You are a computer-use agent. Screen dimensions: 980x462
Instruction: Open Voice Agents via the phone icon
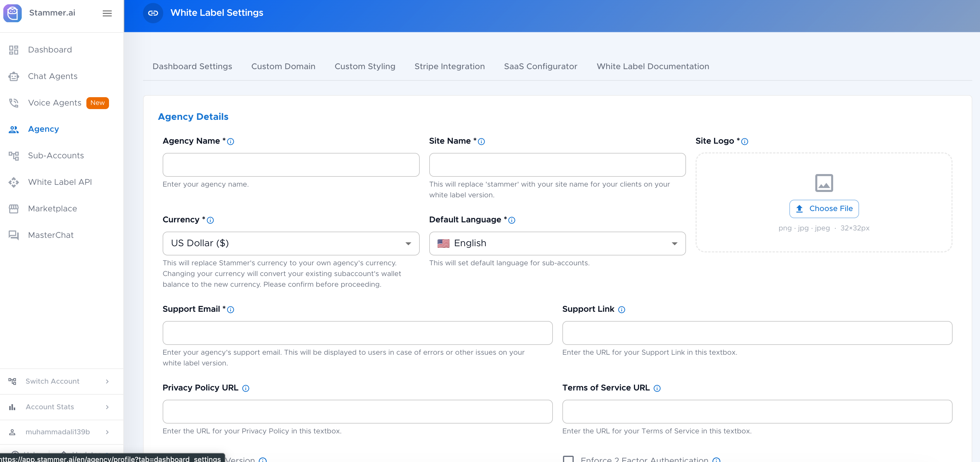tap(14, 103)
